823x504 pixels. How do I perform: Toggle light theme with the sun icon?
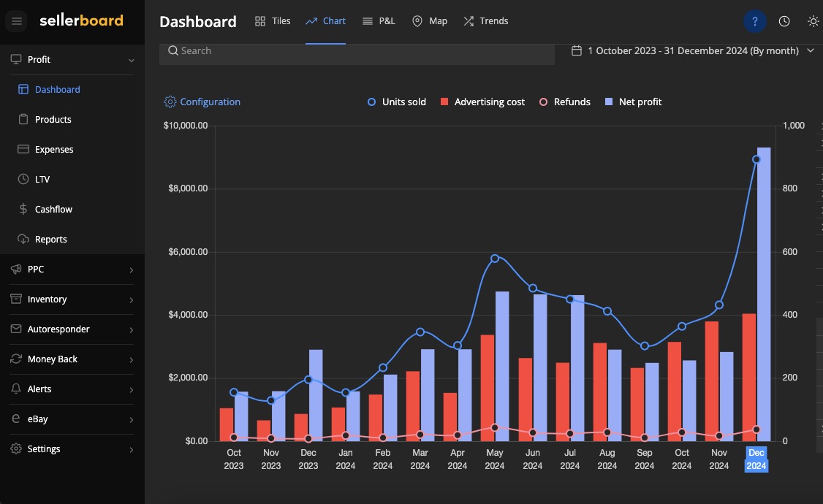(813, 21)
